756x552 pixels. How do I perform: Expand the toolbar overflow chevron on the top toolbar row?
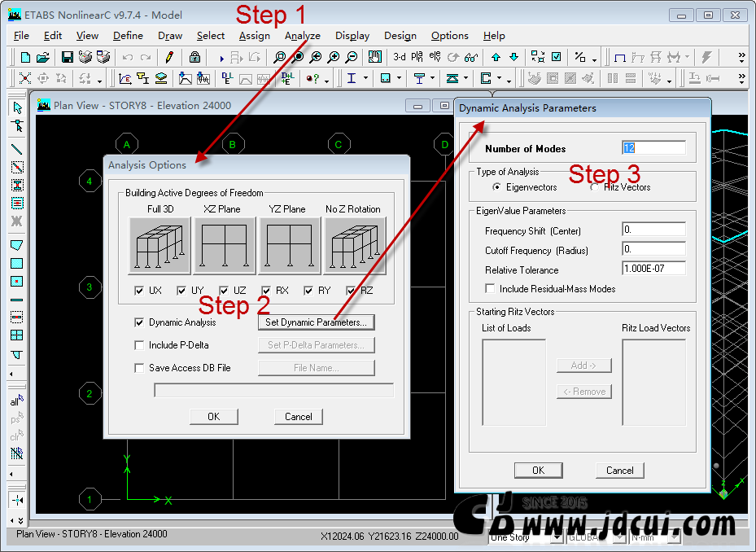pos(741,58)
